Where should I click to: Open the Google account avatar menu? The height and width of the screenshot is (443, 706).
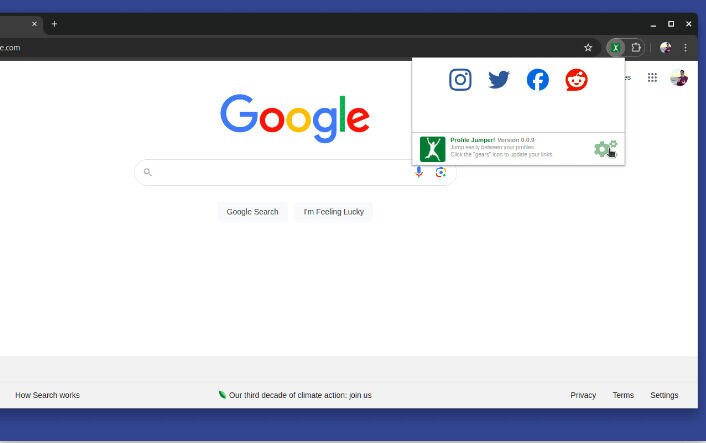click(679, 78)
